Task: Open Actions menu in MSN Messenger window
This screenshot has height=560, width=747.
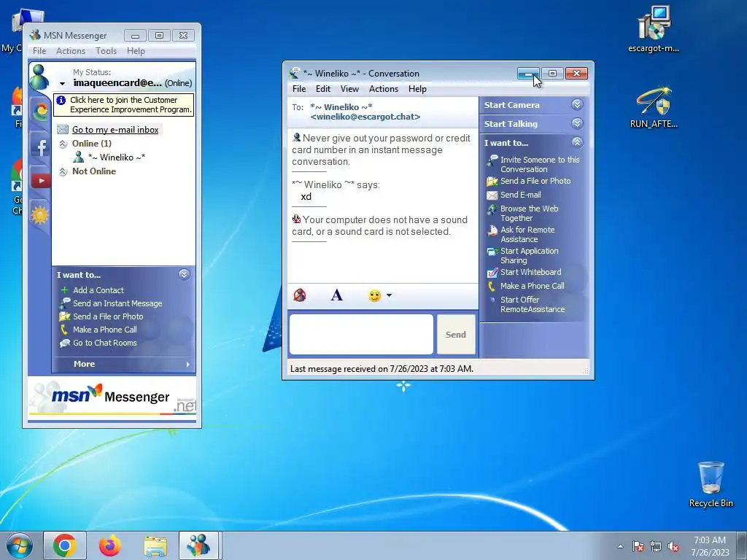Action: tap(71, 51)
